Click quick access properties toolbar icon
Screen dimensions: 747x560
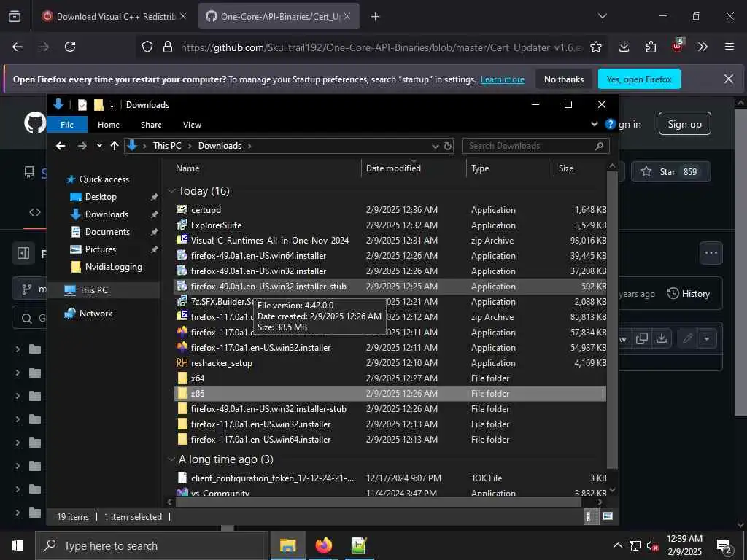[x=82, y=105]
